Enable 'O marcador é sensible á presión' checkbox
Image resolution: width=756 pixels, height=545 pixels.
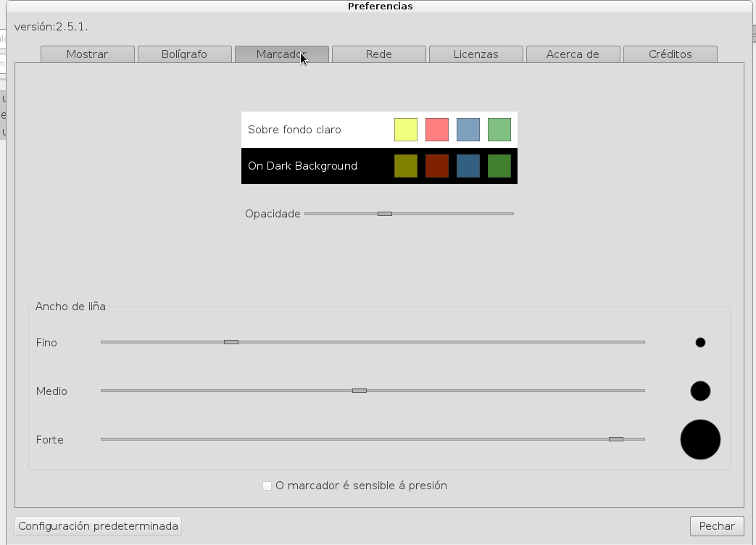click(267, 486)
